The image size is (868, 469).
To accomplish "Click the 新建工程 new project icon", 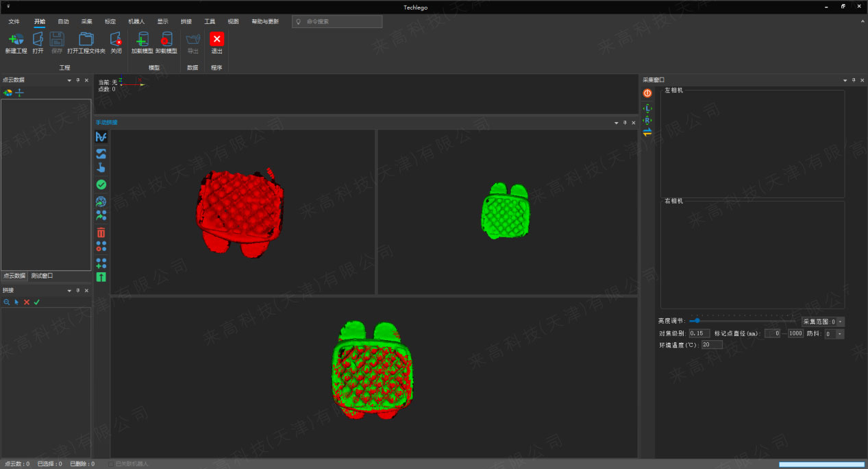I will click(x=16, y=39).
